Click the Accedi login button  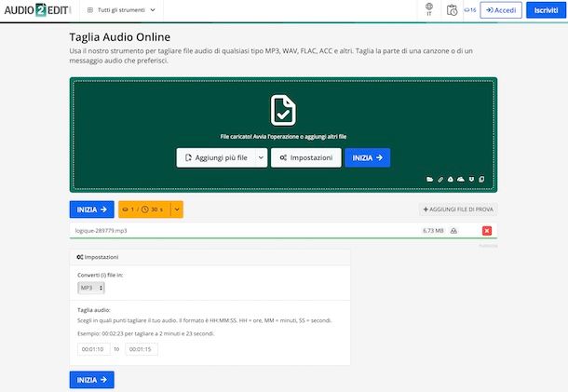point(501,10)
